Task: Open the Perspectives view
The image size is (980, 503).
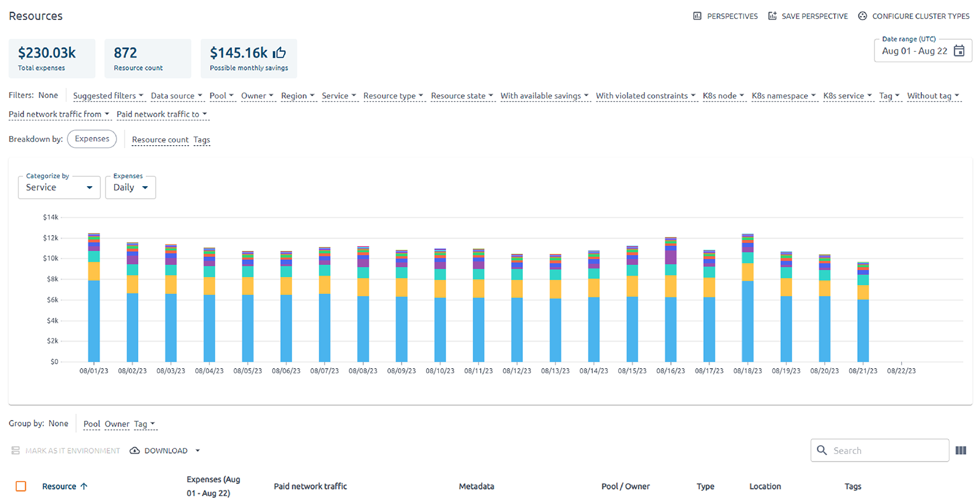Action: pos(725,16)
